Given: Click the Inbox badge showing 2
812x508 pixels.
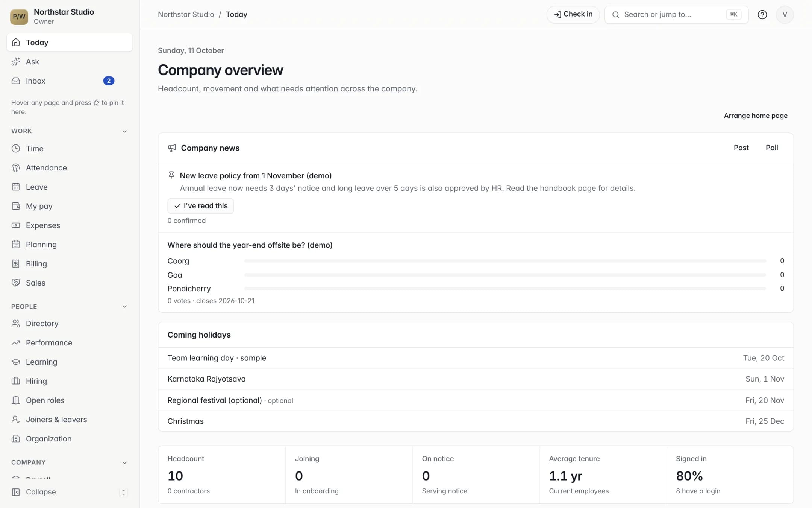Looking at the screenshot, I should click(109, 81).
